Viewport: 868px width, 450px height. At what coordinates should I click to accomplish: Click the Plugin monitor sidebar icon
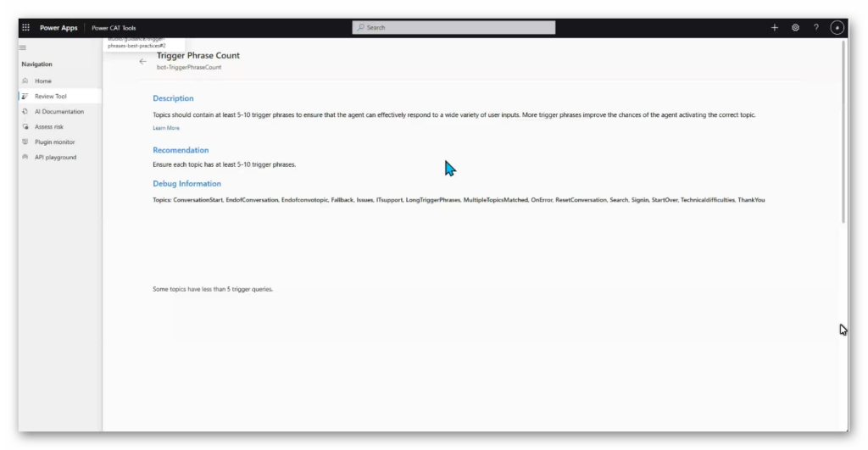25,142
